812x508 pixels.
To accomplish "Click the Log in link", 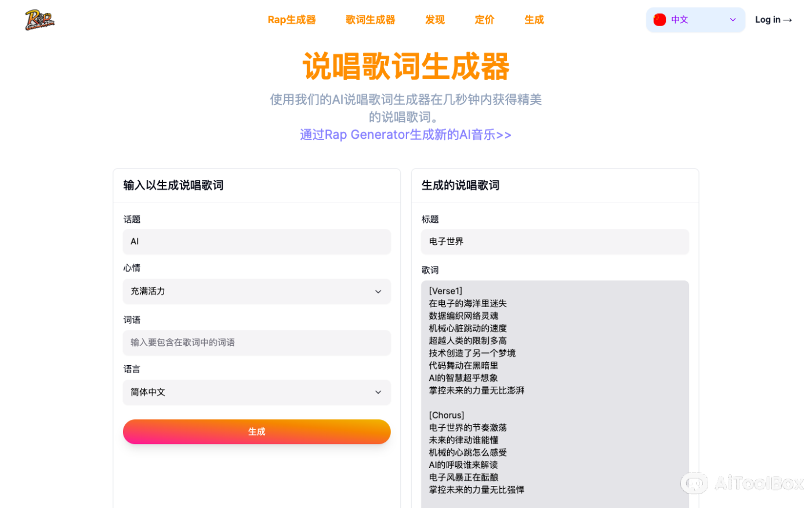I will click(773, 19).
